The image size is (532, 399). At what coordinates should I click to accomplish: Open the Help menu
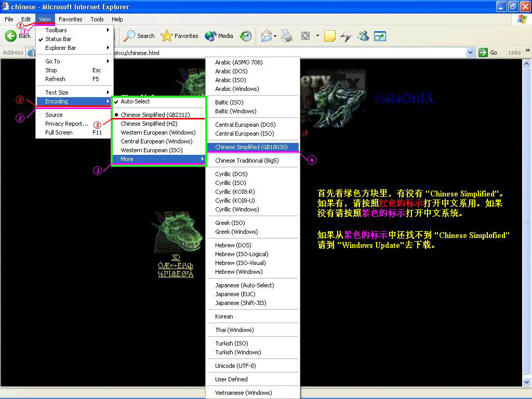click(117, 19)
